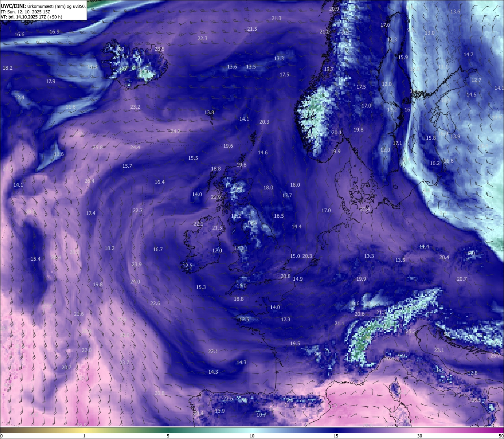
Task: Select the map value 15.9
Action: coord(403,57)
